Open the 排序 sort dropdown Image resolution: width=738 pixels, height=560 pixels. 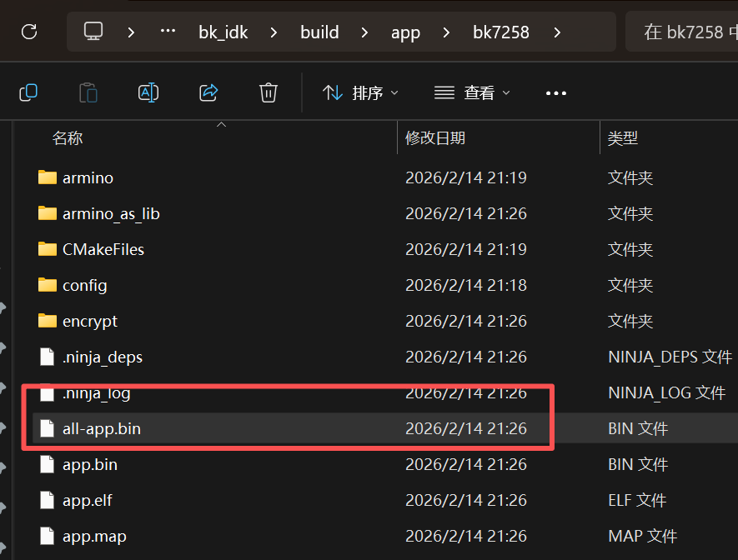[x=360, y=92]
